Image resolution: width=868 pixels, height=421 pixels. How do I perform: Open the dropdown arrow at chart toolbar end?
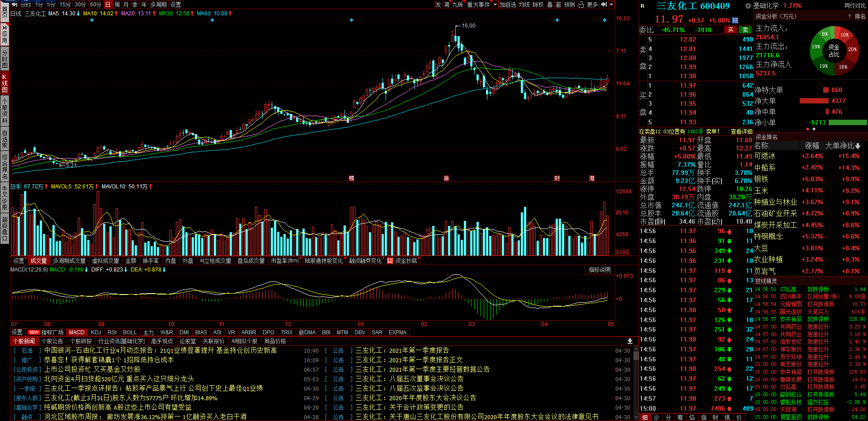(612, 5)
